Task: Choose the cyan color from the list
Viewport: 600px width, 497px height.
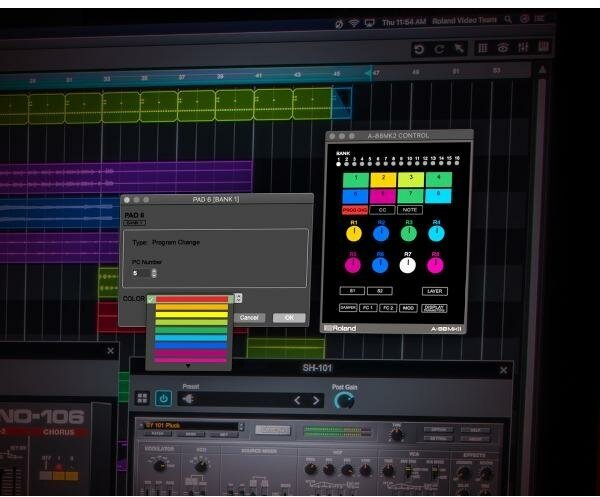Action: [x=191, y=337]
